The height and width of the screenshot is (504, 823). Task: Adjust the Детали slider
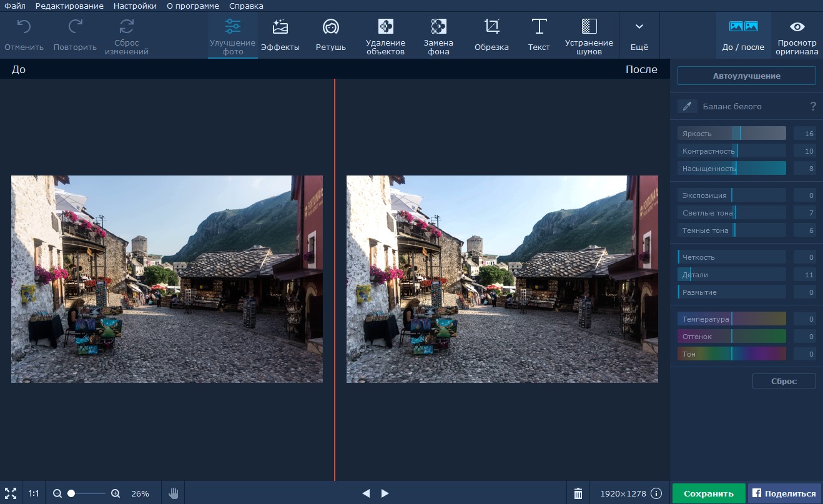tap(732, 274)
